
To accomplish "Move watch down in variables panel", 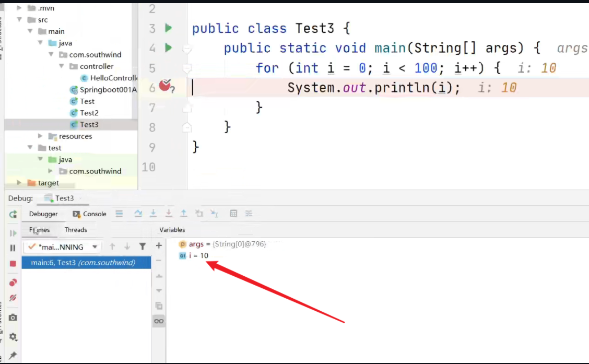I will [159, 291].
